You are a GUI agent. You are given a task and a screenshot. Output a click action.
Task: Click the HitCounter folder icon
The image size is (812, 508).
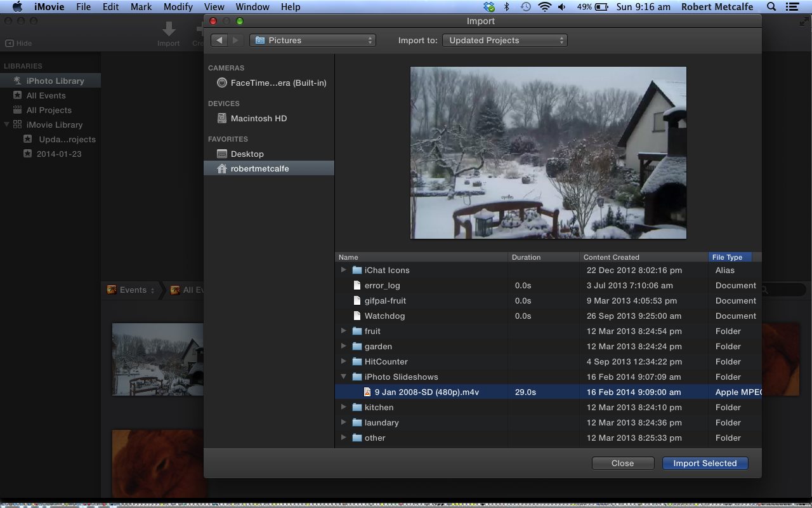tap(357, 361)
